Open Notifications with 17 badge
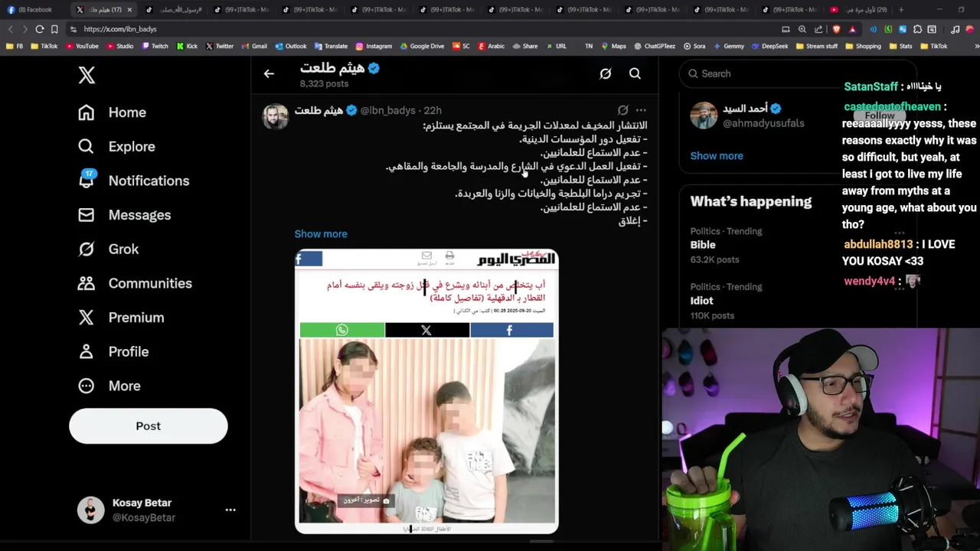 (133, 181)
